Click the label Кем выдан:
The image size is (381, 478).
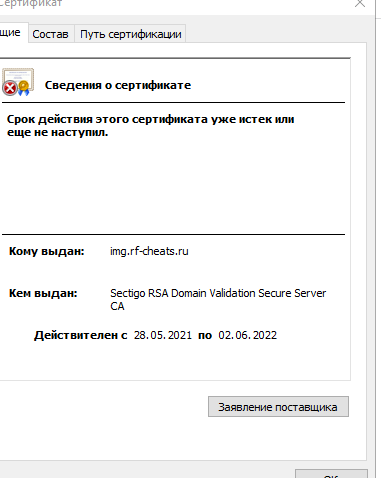pyautogui.click(x=43, y=293)
